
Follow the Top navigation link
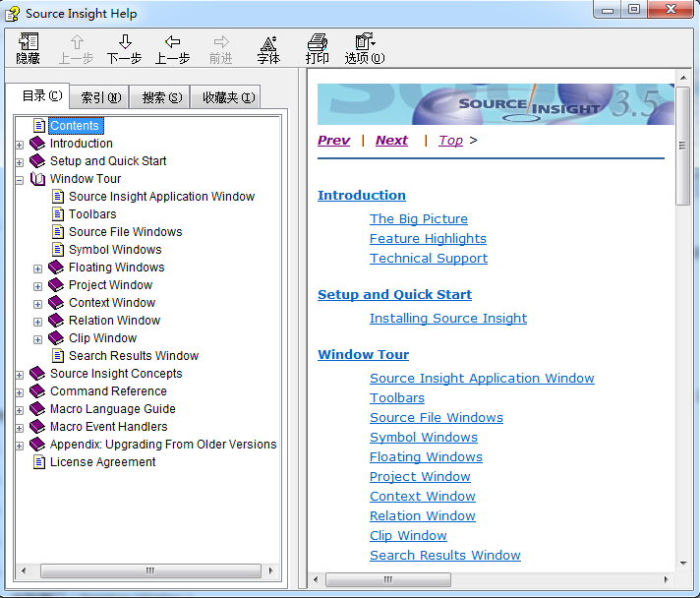click(x=450, y=141)
